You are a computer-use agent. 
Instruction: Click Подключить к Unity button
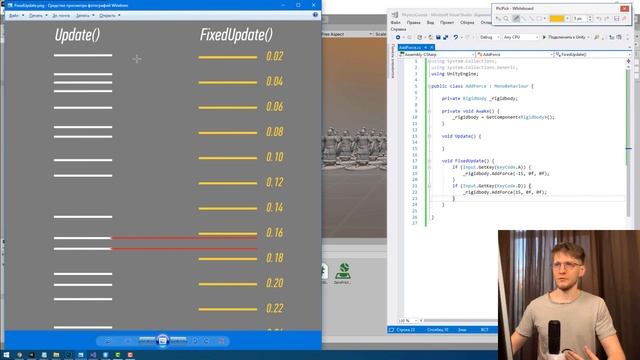[566, 37]
